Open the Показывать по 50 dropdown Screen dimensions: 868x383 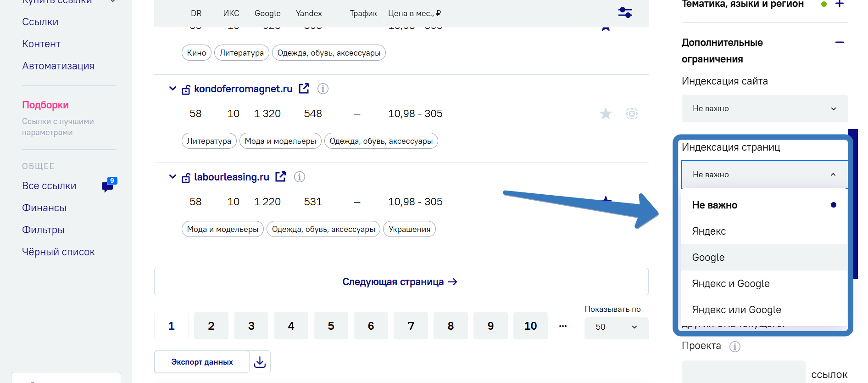616,327
